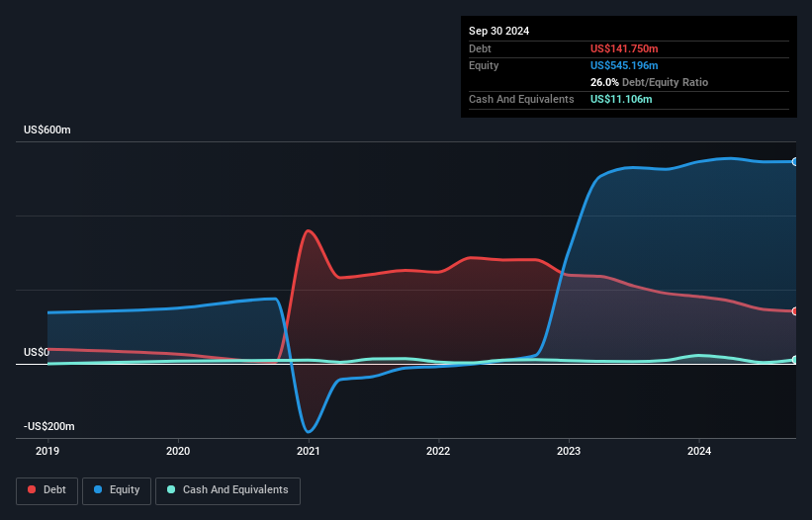Click the US$600m y-axis label

pyautogui.click(x=47, y=130)
